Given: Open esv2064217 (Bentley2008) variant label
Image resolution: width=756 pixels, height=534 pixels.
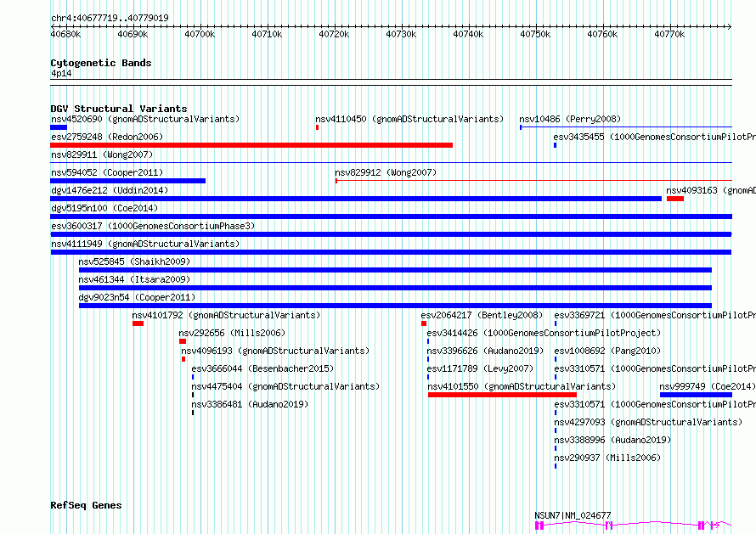Looking at the screenshot, I should tap(482, 315).
